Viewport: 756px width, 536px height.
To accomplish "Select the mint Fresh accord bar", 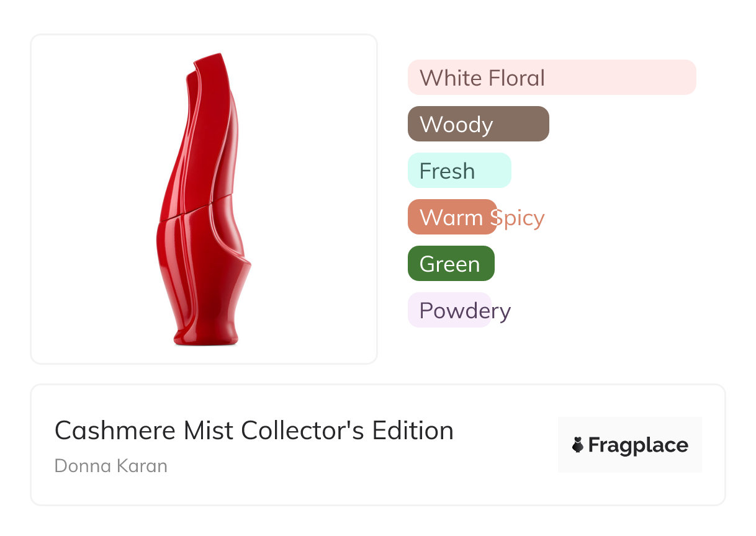I will click(459, 171).
